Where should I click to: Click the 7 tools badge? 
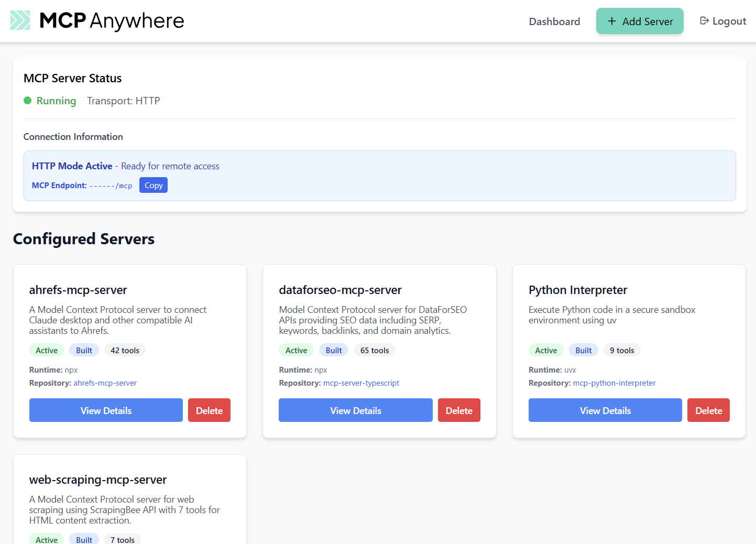pyautogui.click(x=123, y=539)
